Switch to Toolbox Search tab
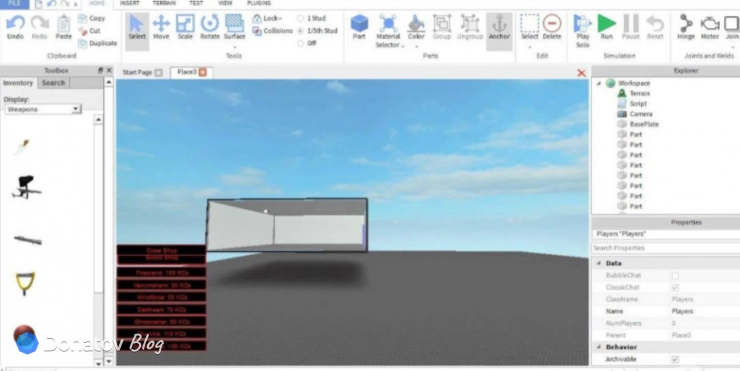This screenshot has width=740, height=371. pos(53,83)
